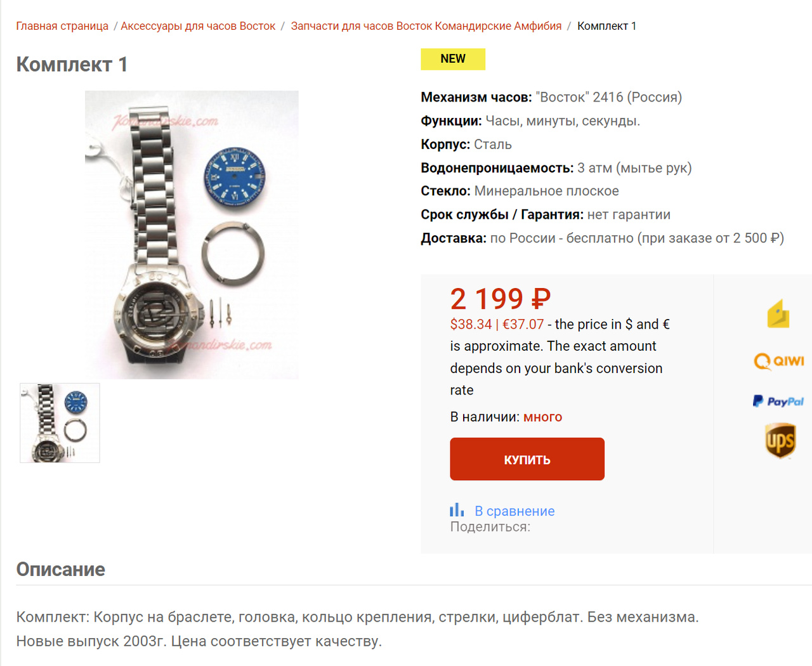Image resolution: width=812 pixels, height=666 pixels.
Task: Click the Поделиться share label
Action: click(x=490, y=526)
